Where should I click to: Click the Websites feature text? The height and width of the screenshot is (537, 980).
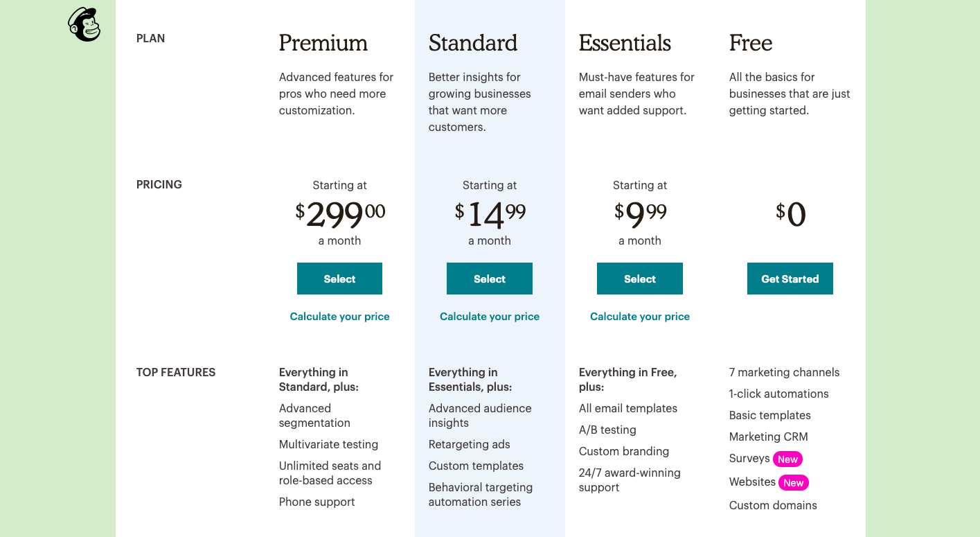(751, 482)
